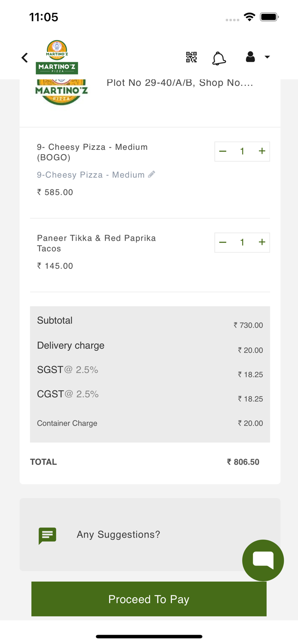Tap the restaurant logo thumbnail

click(61, 92)
